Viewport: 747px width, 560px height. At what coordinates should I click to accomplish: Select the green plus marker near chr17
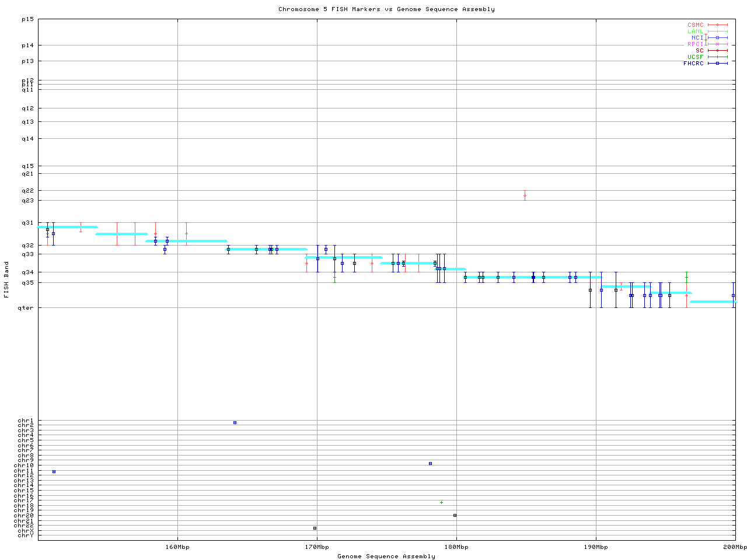click(441, 502)
